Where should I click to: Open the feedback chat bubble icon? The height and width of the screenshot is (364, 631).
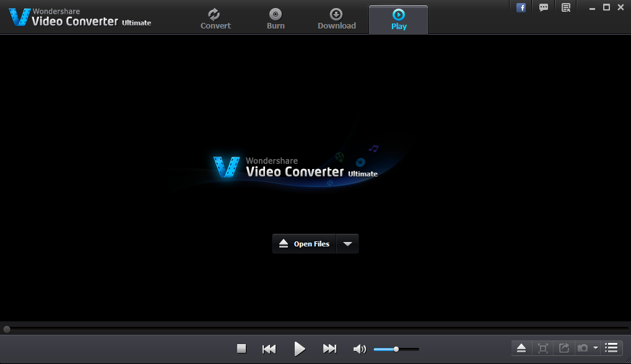(544, 7)
